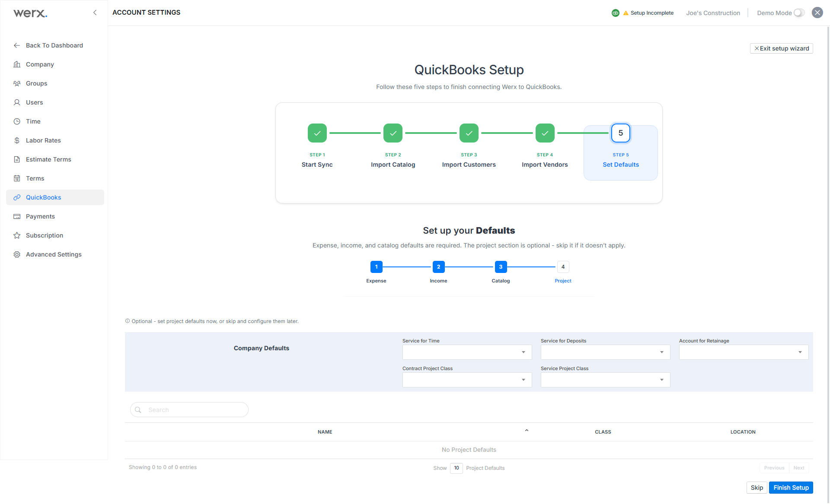
Task: Click the QuickBooks link icon
Action: tap(17, 197)
